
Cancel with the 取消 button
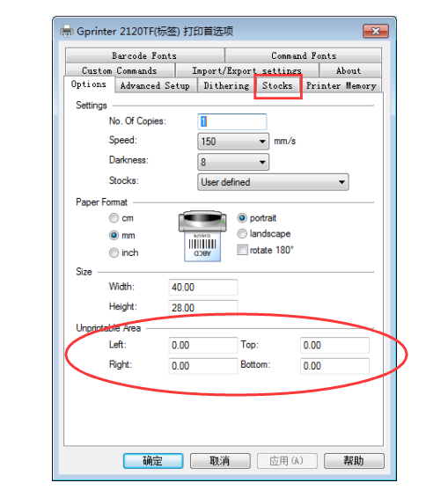[x=220, y=461]
